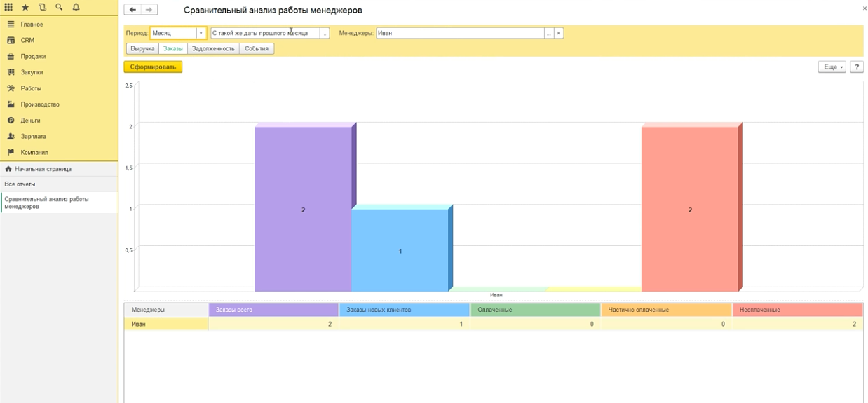Open the Менеджеры selection ellipsis button
The width and height of the screenshot is (868, 403).
pos(549,33)
